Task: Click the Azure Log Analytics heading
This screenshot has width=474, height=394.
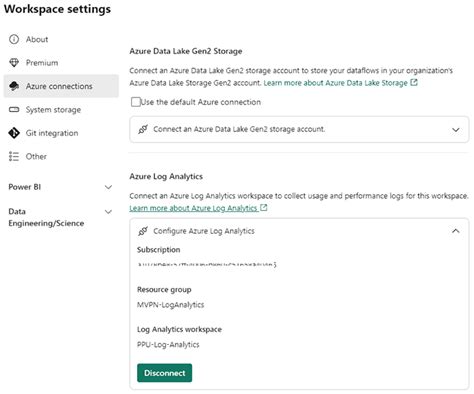Action: tap(166, 176)
